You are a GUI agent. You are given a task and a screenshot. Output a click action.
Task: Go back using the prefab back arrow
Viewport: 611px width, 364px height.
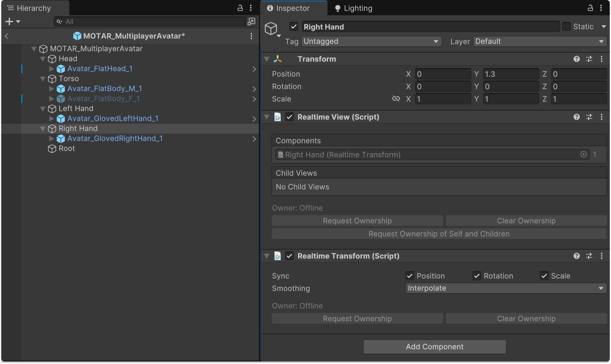coord(7,36)
